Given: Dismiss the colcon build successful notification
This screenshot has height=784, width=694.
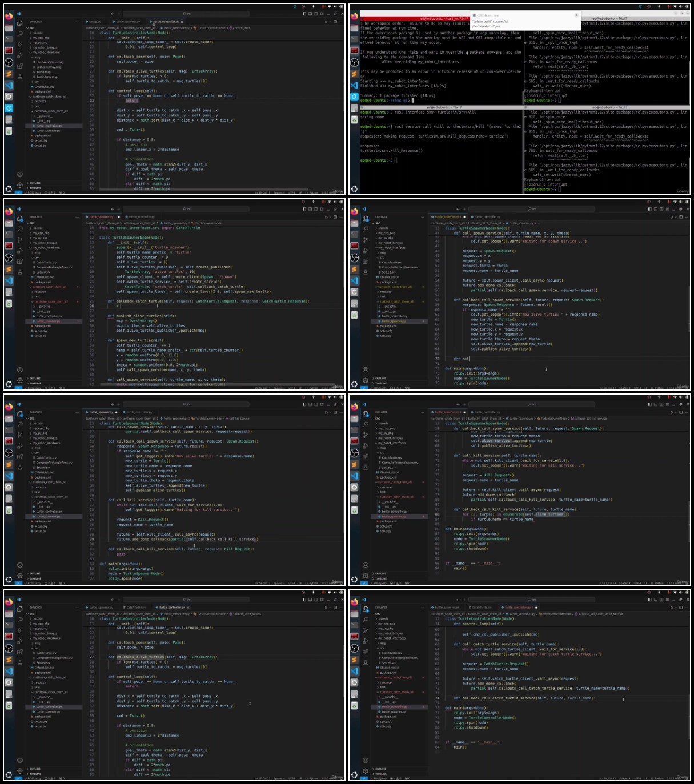Looking at the screenshot, I should click(576, 15).
